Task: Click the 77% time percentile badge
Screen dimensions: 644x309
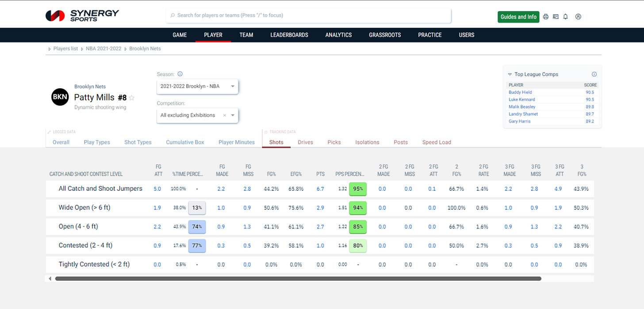Action: point(197,245)
